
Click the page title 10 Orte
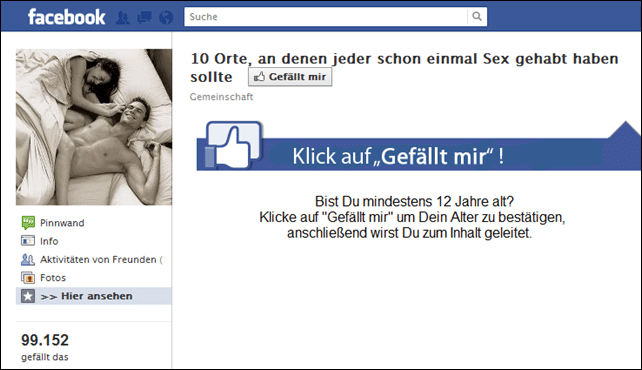(404, 68)
